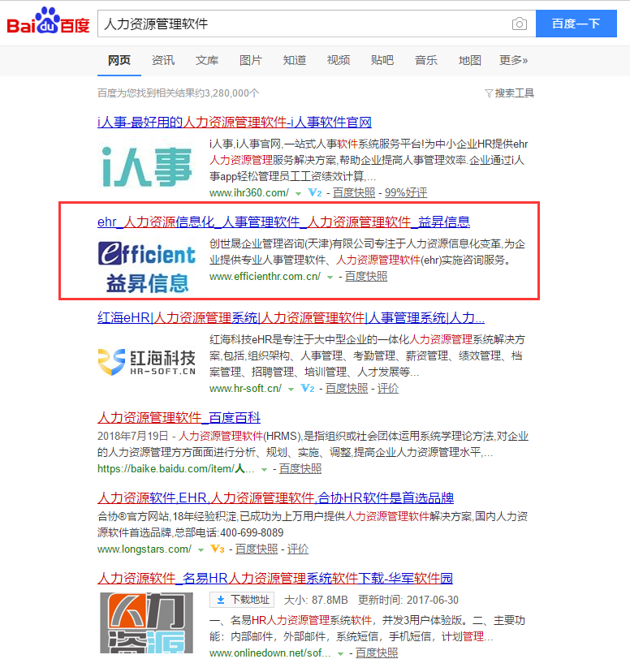Open the 名易HR 华军软件园 title link

tap(275, 578)
